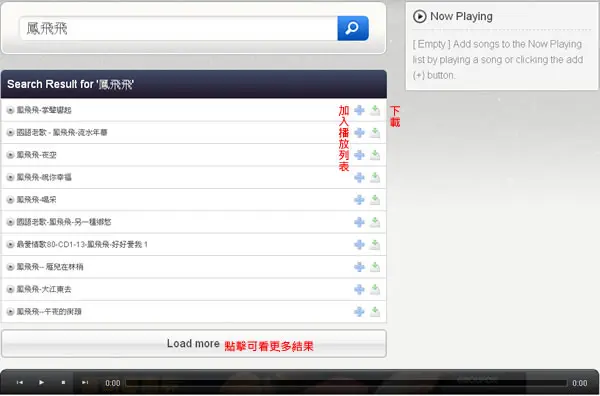Play 鳳飛飛-祝你幸福 with its play icon
The image size is (600, 396).
(x=10, y=178)
